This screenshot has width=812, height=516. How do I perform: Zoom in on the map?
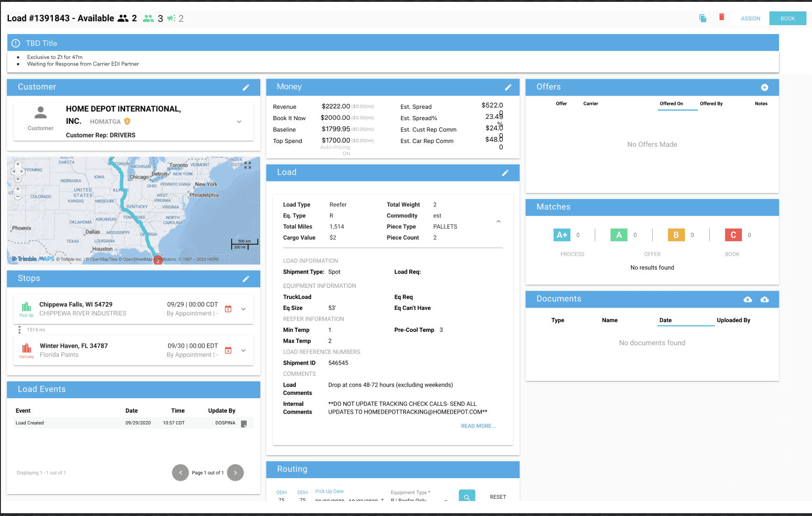pos(18,189)
